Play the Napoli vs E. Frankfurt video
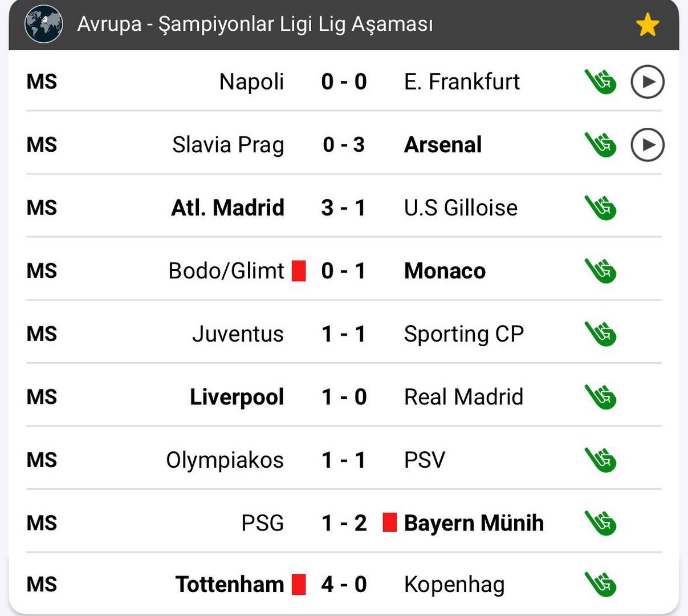Screen dimensions: 688x616 tap(648, 82)
